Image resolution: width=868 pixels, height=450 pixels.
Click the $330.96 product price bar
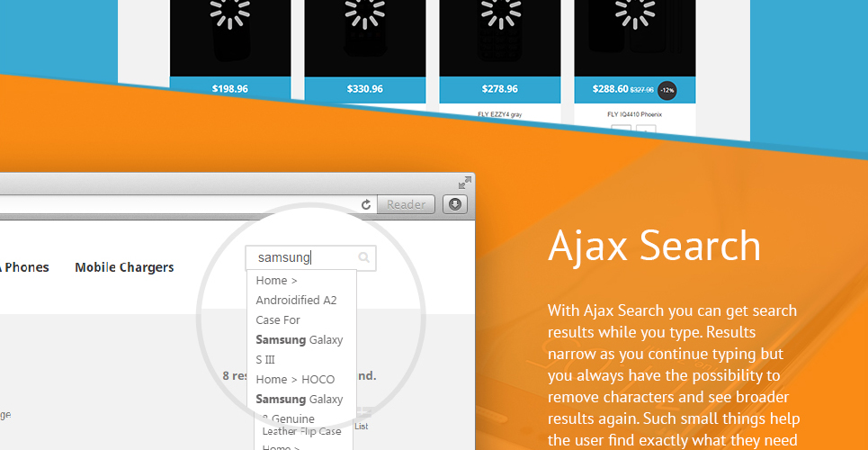pos(365,89)
